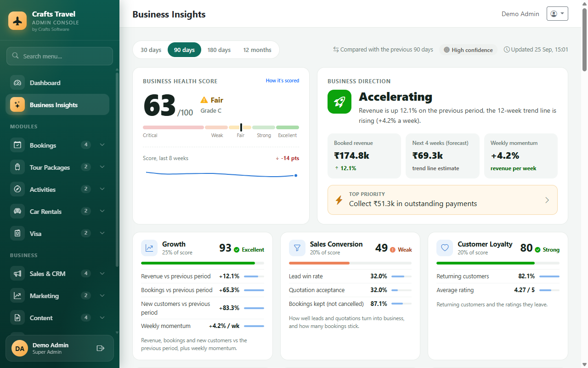
Task: Expand the Bookings submenu chevron
Action: 102,145
